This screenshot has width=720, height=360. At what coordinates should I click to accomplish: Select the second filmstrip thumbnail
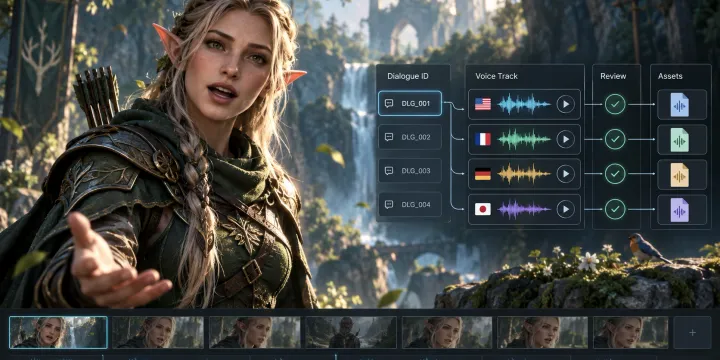coord(158,332)
